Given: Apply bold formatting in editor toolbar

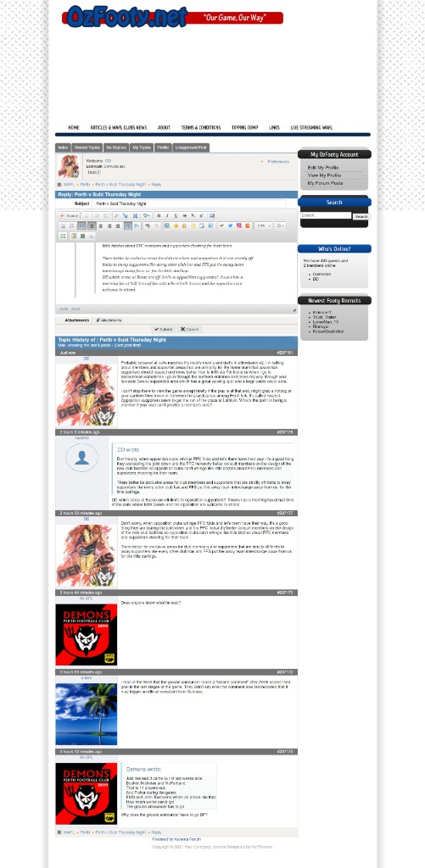Looking at the screenshot, I should point(159,216).
